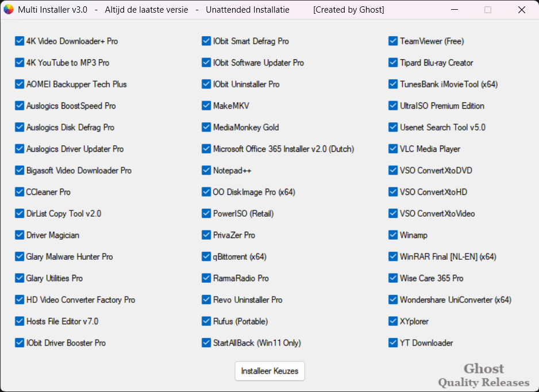
Task: Uncheck PrivaZer Pro
Action: click(206, 235)
